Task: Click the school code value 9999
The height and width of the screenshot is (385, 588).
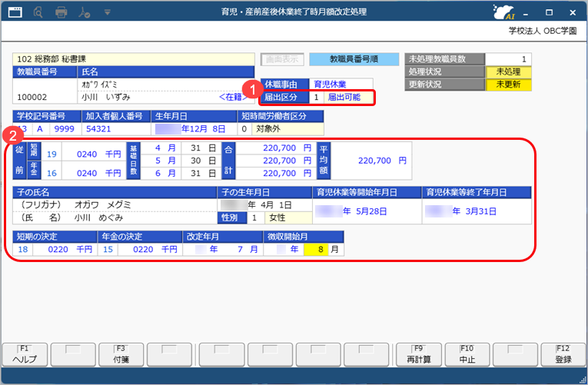Action: click(64, 129)
